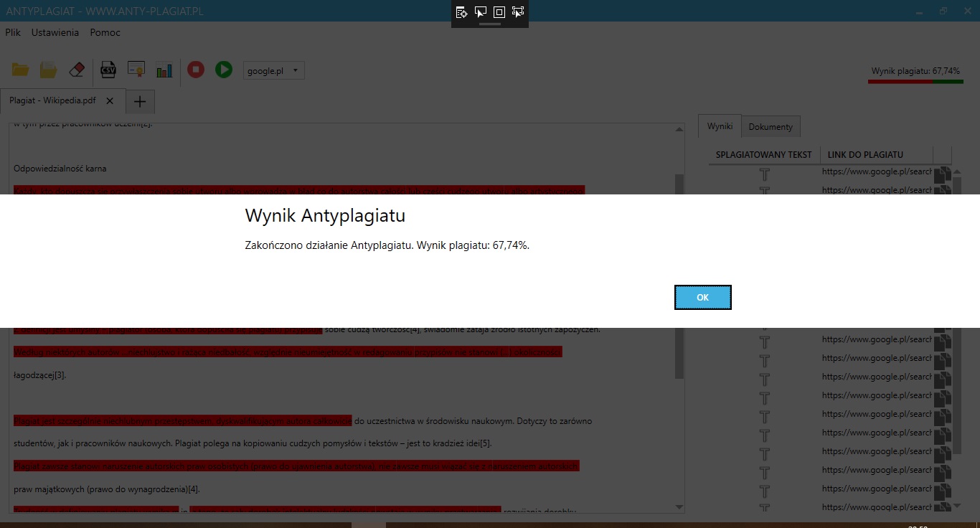
Task: Open the Plik menu
Action: coord(13,32)
